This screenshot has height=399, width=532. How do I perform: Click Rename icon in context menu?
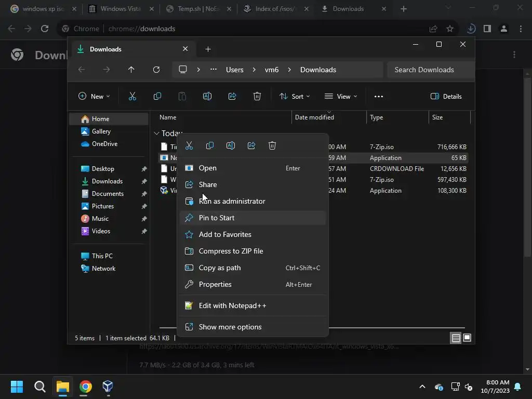tap(230, 146)
